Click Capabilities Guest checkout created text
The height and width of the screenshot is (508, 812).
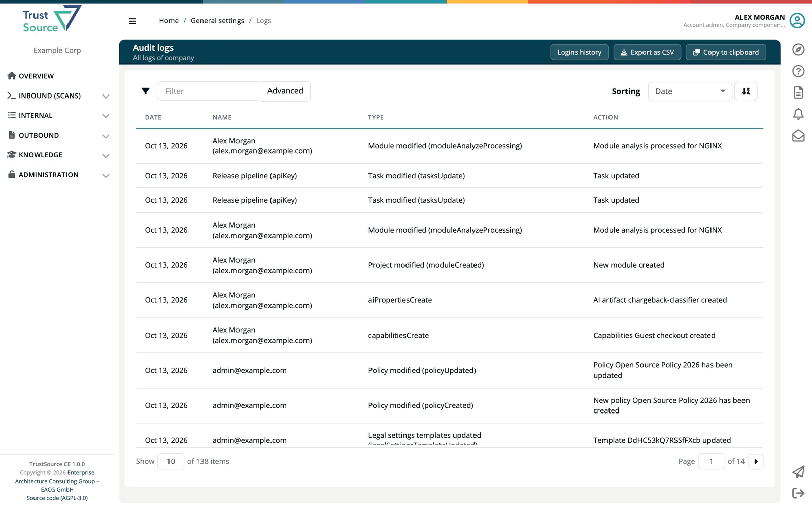(x=654, y=335)
